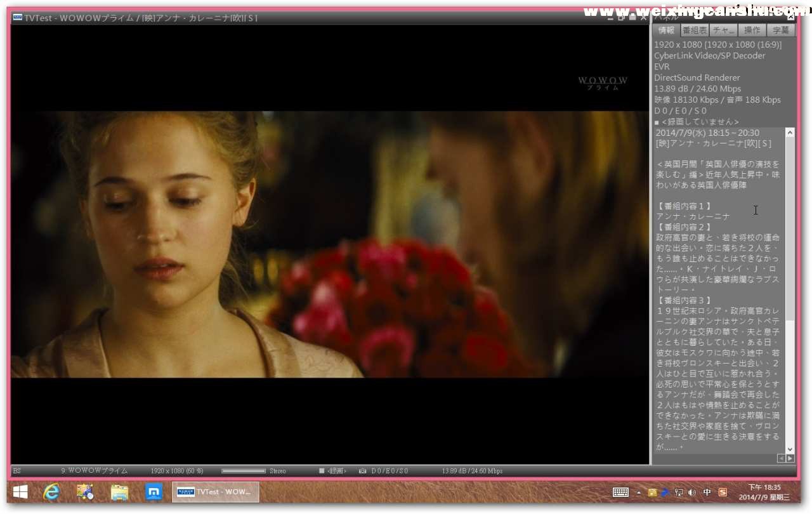Click the Stereo audio mode in status bar
Image resolution: width=812 pixels, height=514 pixels.
point(277,471)
